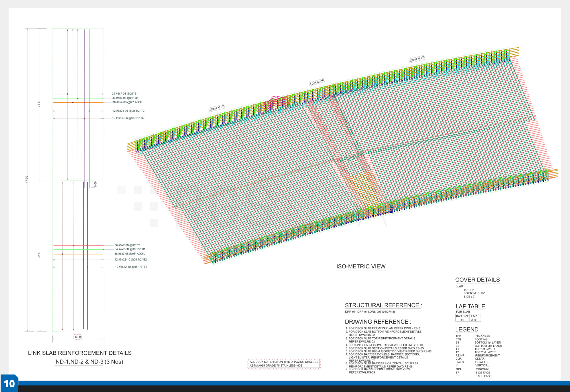Viewport: 570px width, 392px height.
Task: Click 'BOTTOM 2nd LAYER' legend entry
Action: point(488,346)
